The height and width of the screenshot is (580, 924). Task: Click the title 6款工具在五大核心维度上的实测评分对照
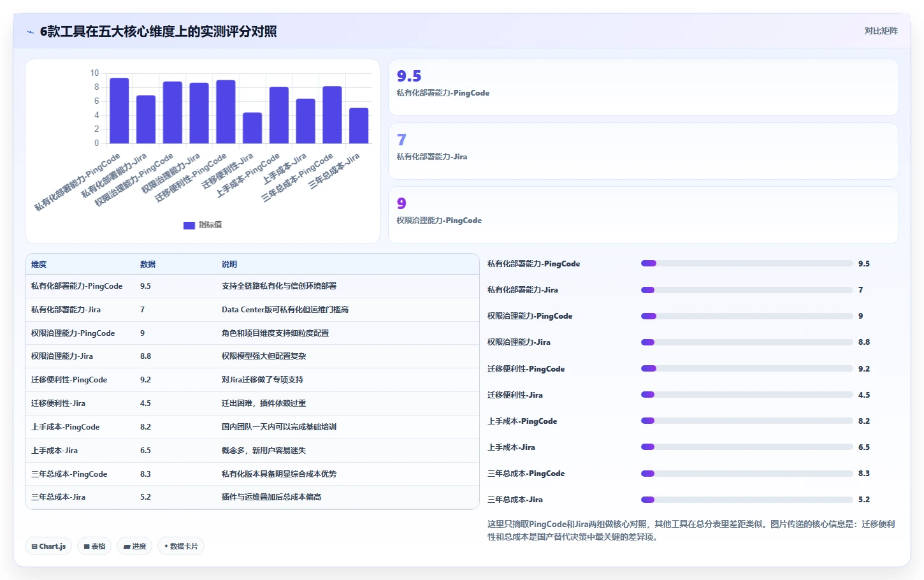click(x=158, y=32)
